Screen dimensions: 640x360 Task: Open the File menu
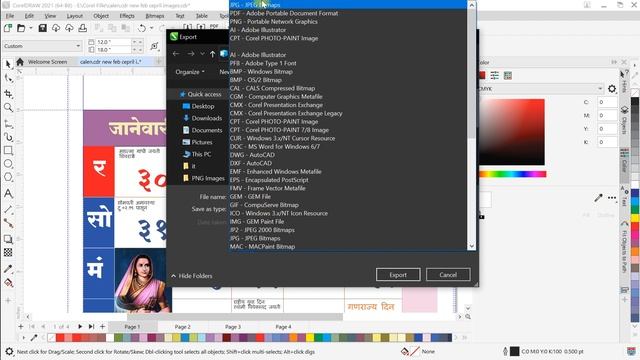click(x=10, y=16)
